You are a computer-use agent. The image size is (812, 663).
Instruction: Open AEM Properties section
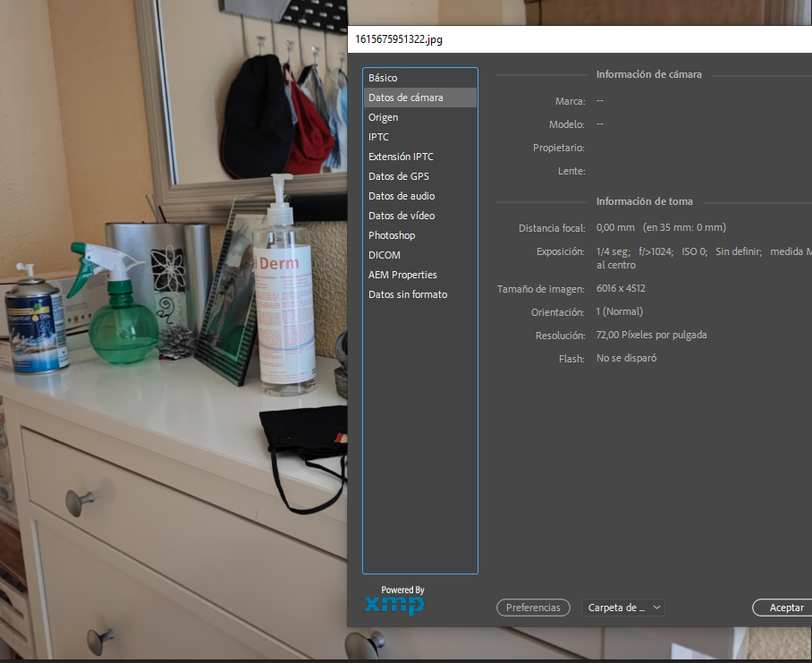[419, 275]
